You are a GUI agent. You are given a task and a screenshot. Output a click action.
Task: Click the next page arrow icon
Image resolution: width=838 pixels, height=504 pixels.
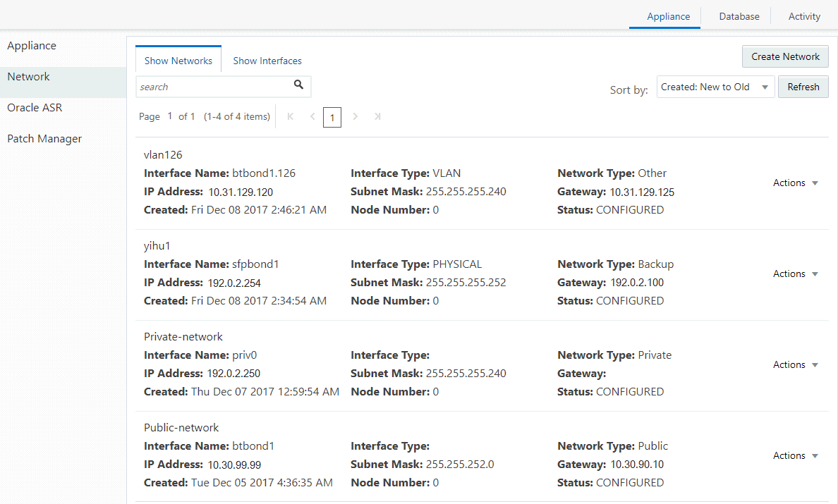pyautogui.click(x=355, y=116)
